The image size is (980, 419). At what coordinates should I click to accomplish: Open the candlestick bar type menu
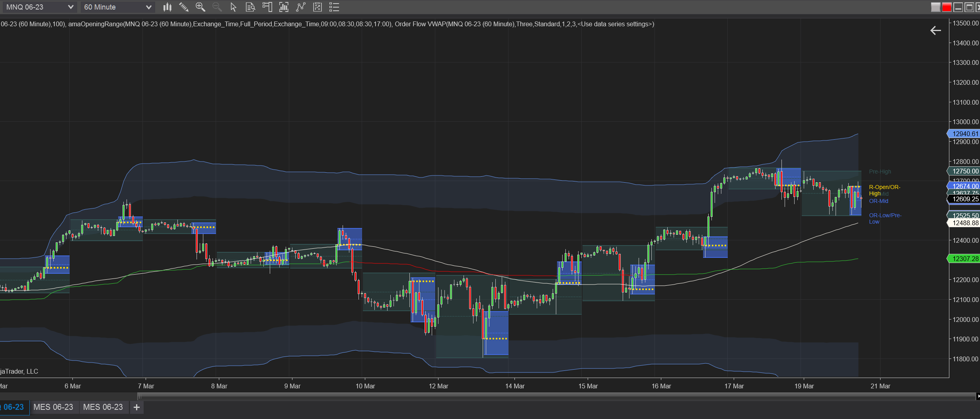click(168, 7)
